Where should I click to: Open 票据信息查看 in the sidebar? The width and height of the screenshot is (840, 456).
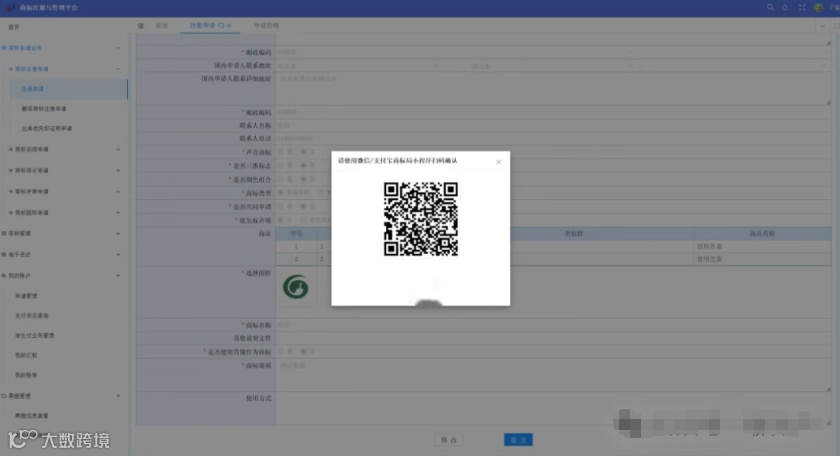[32, 416]
